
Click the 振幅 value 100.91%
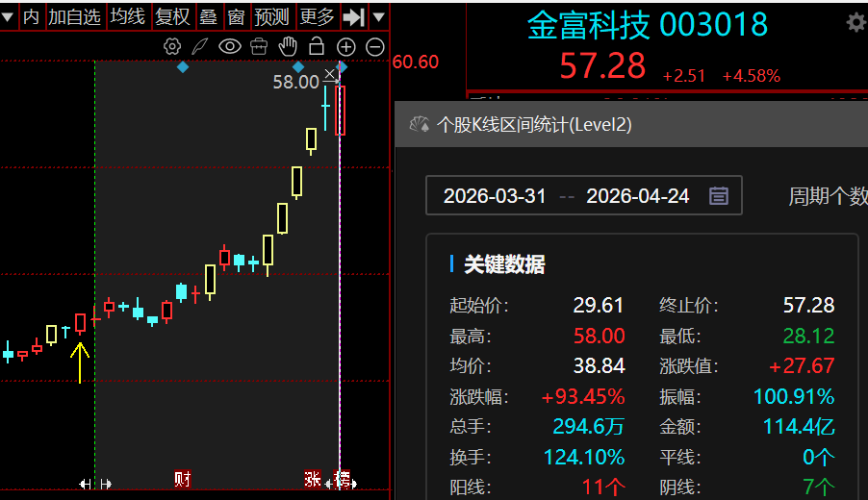click(794, 396)
